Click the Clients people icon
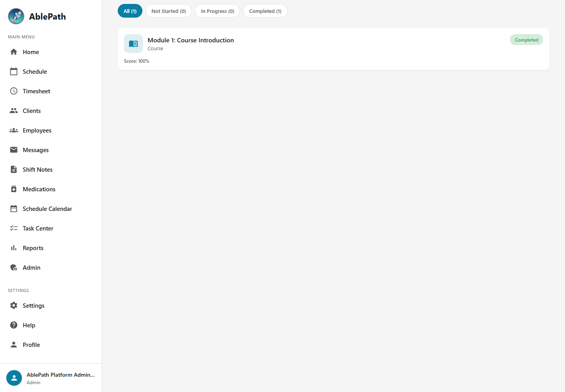The image size is (565, 392). pos(14,111)
